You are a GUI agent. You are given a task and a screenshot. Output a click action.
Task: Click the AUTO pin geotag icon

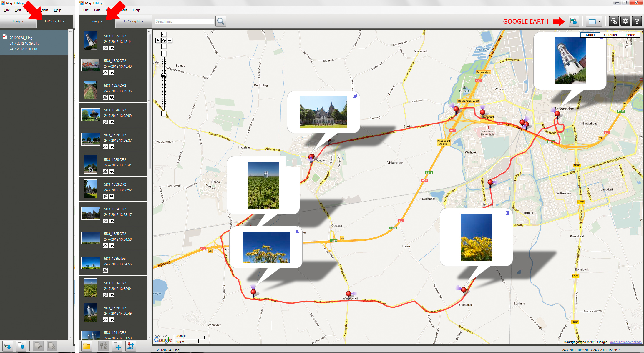pos(131,346)
